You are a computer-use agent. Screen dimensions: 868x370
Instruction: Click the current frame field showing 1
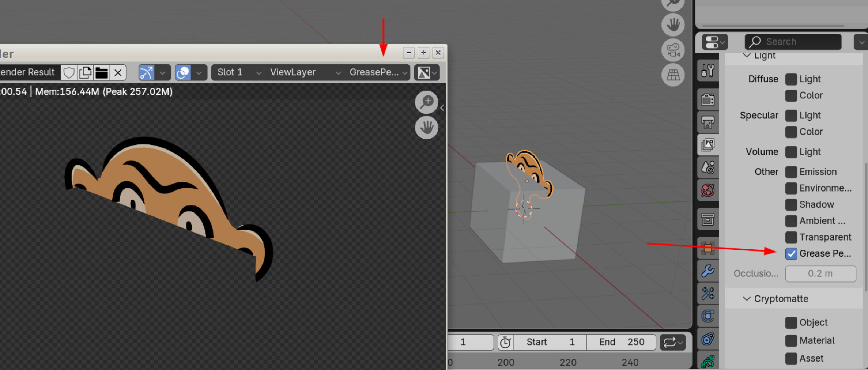[471, 342]
